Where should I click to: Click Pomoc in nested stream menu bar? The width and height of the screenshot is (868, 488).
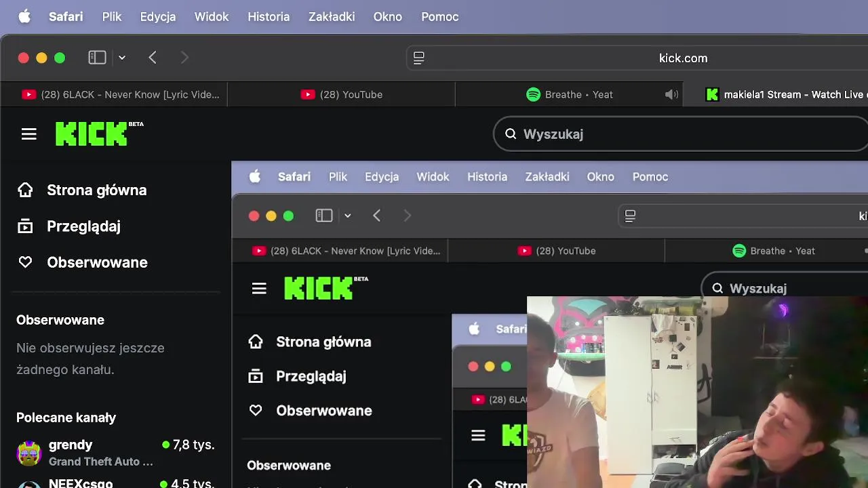pyautogui.click(x=650, y=177)
